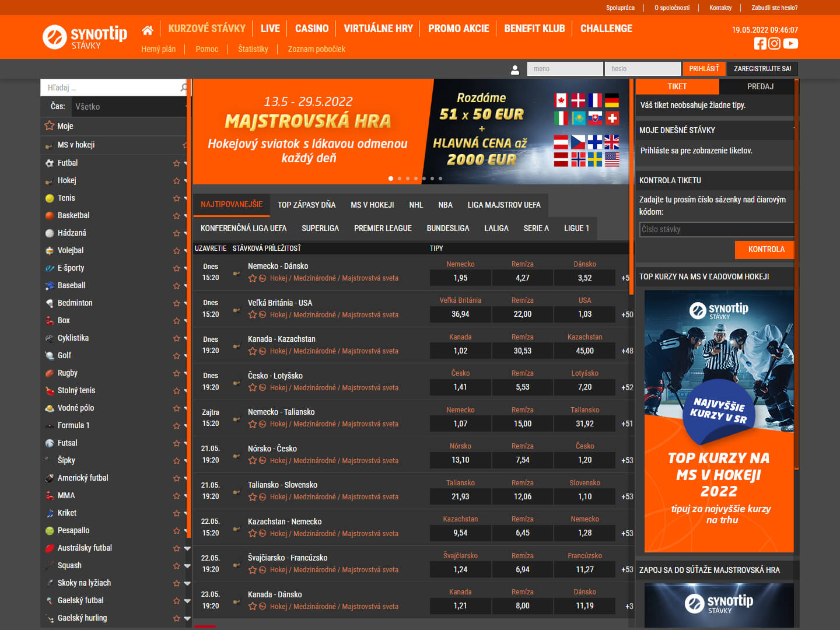Click the Moje star icon
Screen dimensions: 840x630
tap(49, 125)
